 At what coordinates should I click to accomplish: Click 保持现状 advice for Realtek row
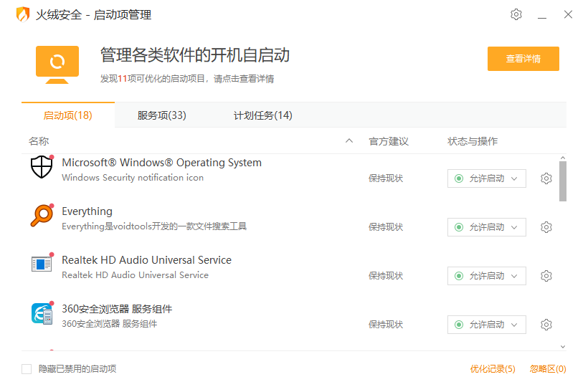pos(386,276)
